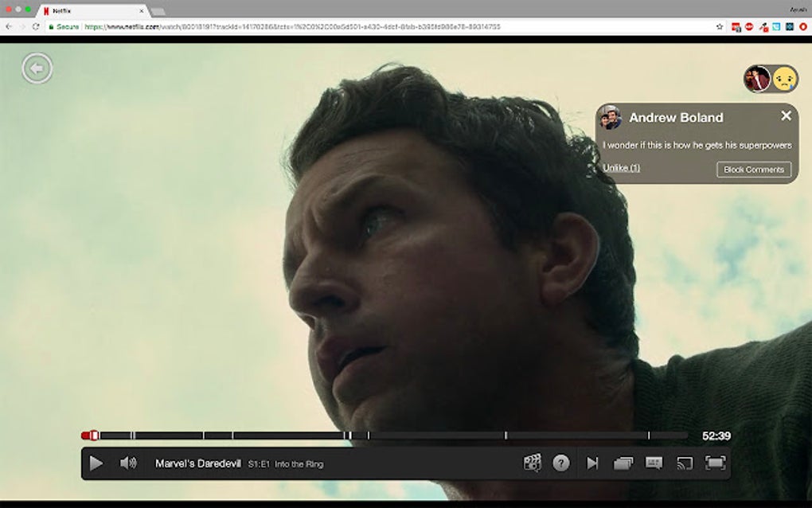Screen dimensions: 812x508
Task: Bookmark the page with the star icon
Action: coord(720,26)
